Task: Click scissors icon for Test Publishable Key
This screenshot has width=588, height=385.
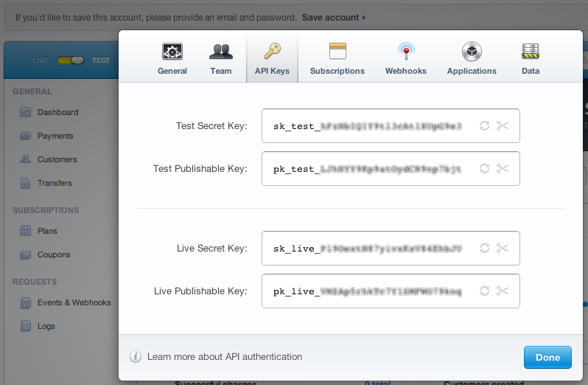Action: click(503, 168)
